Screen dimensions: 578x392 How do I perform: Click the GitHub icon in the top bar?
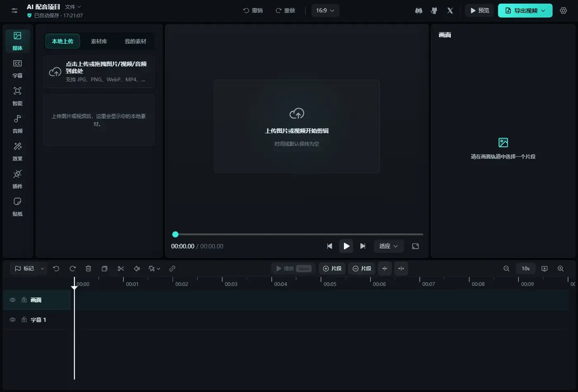(x=434, y=11)
